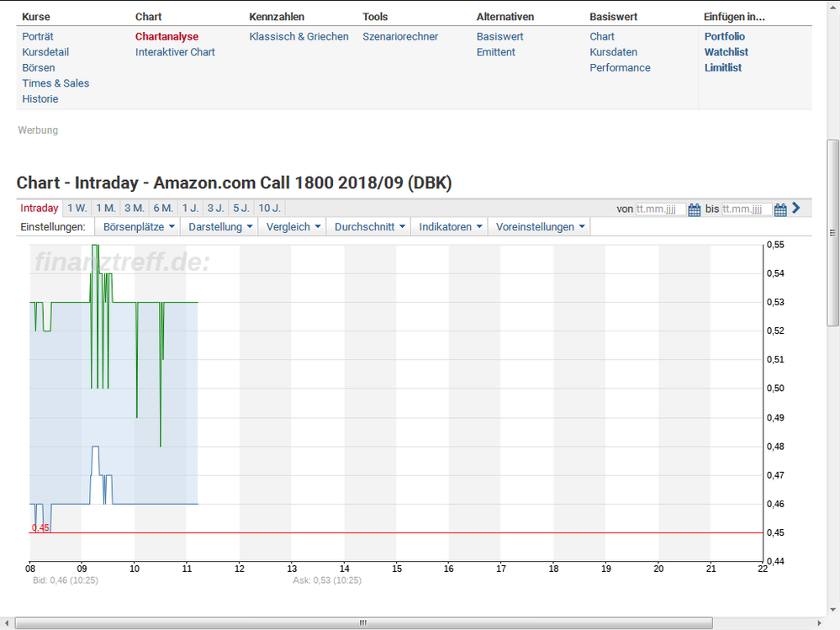Image resolution: width=840 pixels, height=630 pixels.
Task: Open the Voreinstellungen dropdown
Action: 540,227
